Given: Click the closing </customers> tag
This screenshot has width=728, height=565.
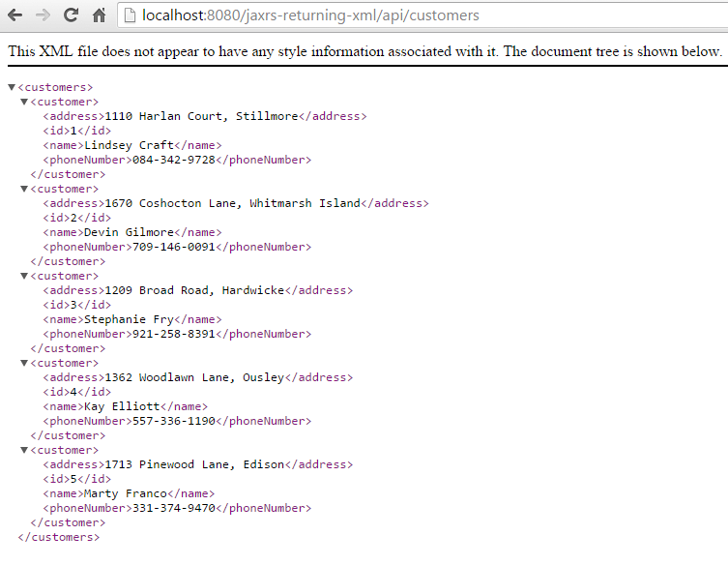Looking at the screenshot, I should (59, 537).
